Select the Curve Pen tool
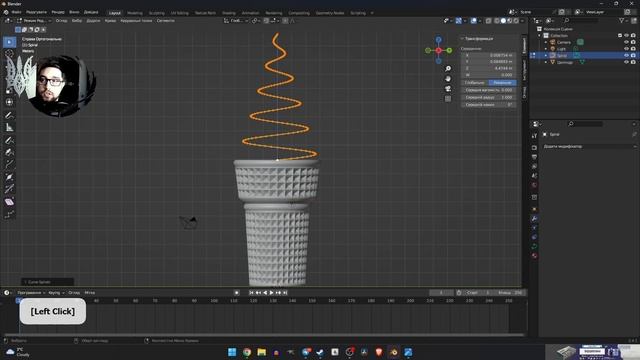This screenshot has width=640, height=360. point(9,152)
